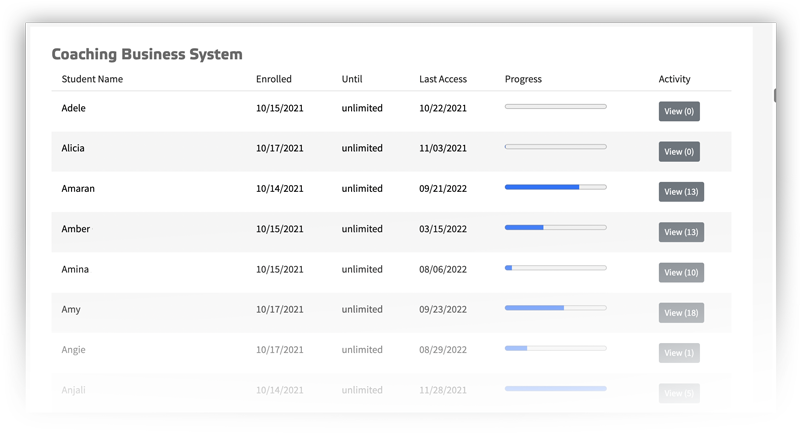800x435 pixels.
Task: Click the Activity column header
Action: tap(674, 79)
